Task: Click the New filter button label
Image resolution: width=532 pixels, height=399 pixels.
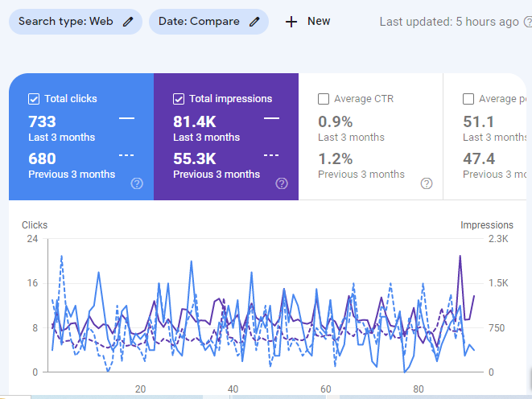Action: [319, 22]
